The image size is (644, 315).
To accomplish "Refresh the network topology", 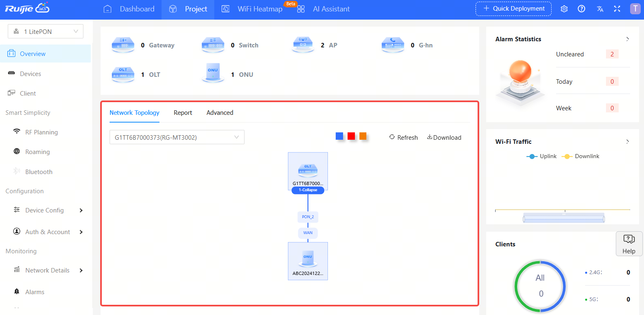I will pos(403,138).
